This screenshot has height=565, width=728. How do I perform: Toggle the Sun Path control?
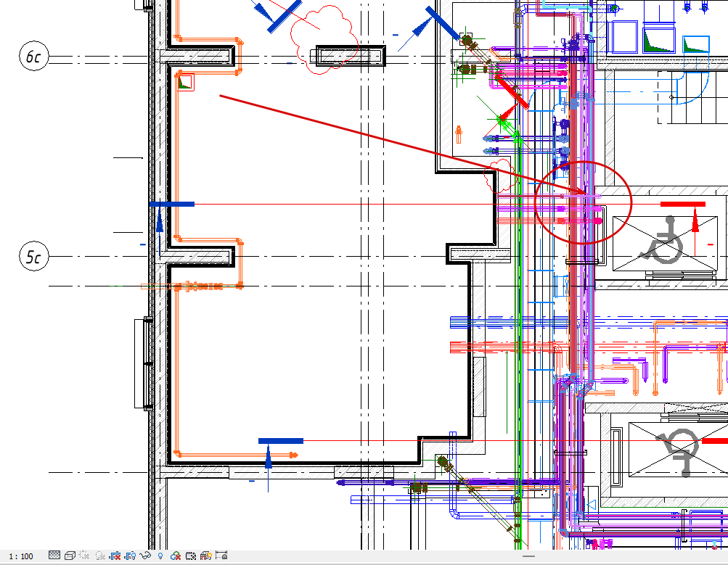pos(84,556)
